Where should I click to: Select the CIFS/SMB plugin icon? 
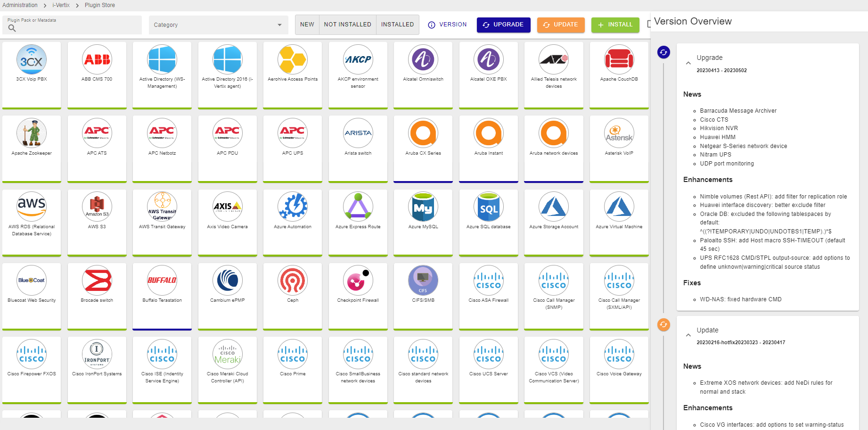click(x=423, y=280)
